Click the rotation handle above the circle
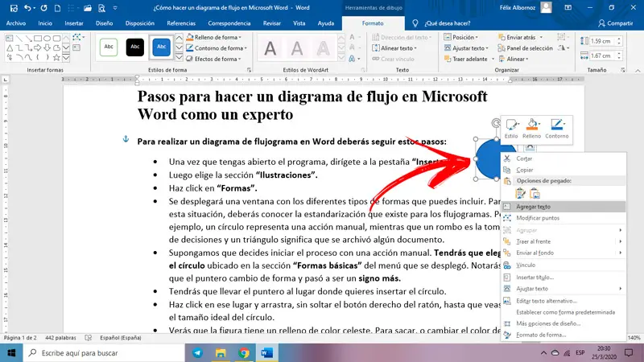This screenshot has width=644, height=362. coord(496,123)
